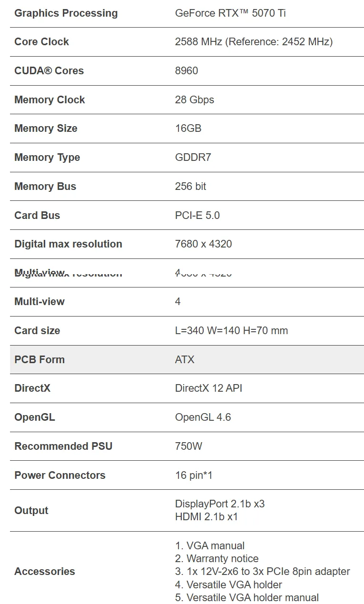Screen dimensions: 364x604
Task: Click the Graphics Processing row label
Action: 66,13
